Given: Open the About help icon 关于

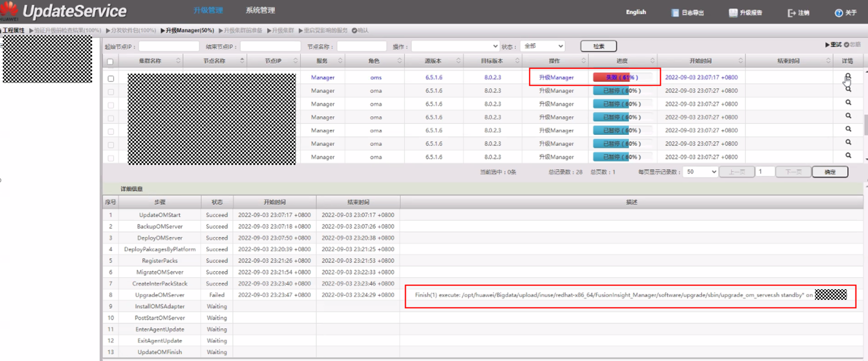Looking at the screenshot, I should (x=838, y=13).
